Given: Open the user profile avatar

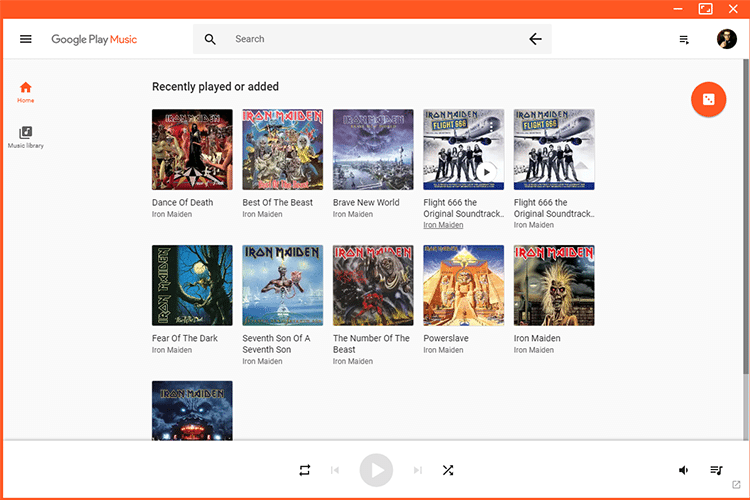Looking at the screenshot, I should (x=727, y=39).
